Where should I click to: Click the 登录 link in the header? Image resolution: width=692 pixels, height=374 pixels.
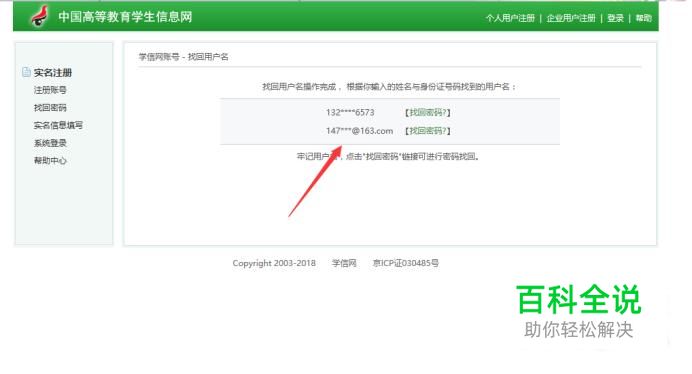615,18
